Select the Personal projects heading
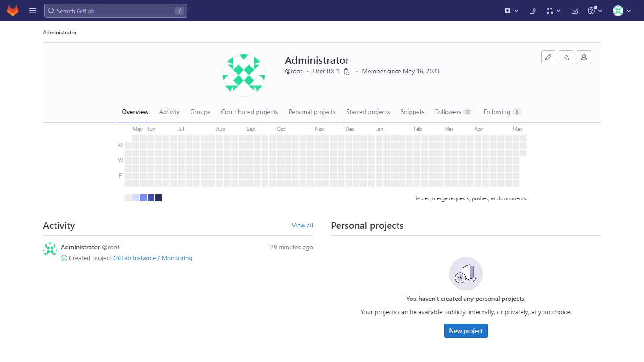Screen dimensions: 644x362 point(367,226)
